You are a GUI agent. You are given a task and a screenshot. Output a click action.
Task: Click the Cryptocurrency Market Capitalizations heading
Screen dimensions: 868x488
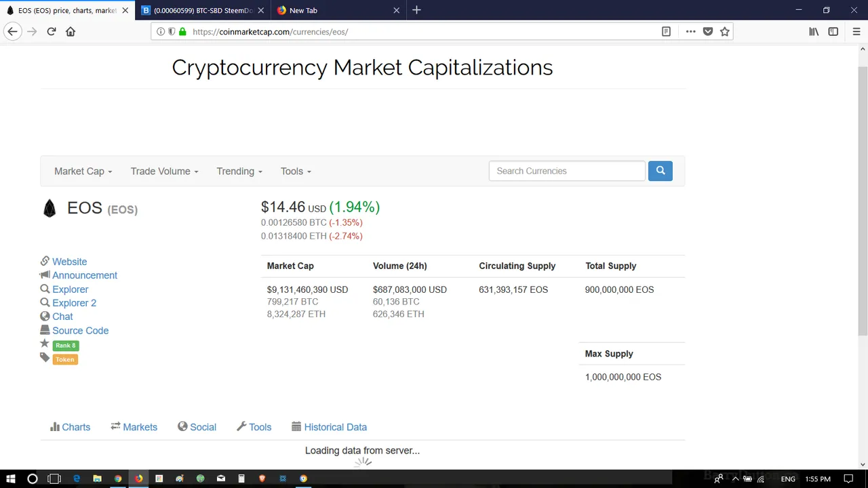click(362, 67)
